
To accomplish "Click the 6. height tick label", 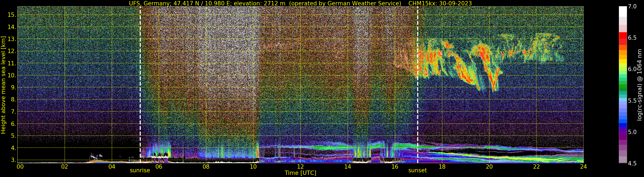I will point(14,124).
